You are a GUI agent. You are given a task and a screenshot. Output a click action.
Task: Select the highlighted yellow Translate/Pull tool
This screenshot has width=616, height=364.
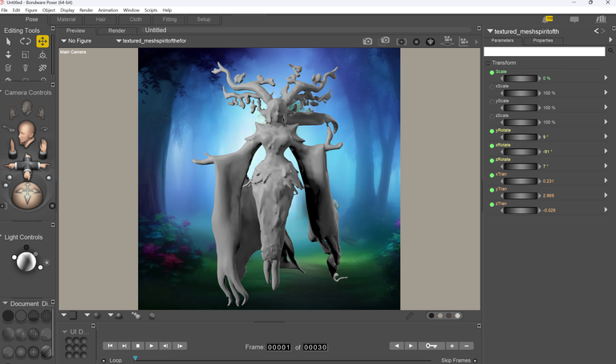click(43, 41)
